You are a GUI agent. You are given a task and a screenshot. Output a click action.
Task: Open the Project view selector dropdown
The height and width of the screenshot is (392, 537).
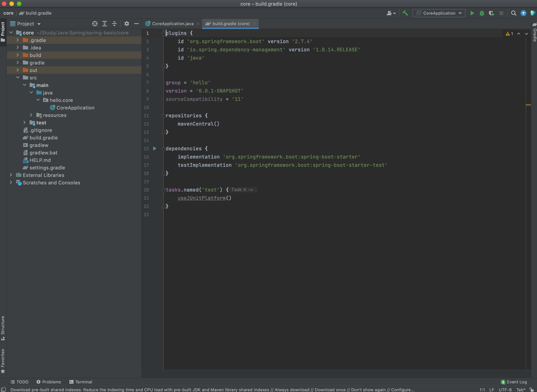[x=26, y=24]
